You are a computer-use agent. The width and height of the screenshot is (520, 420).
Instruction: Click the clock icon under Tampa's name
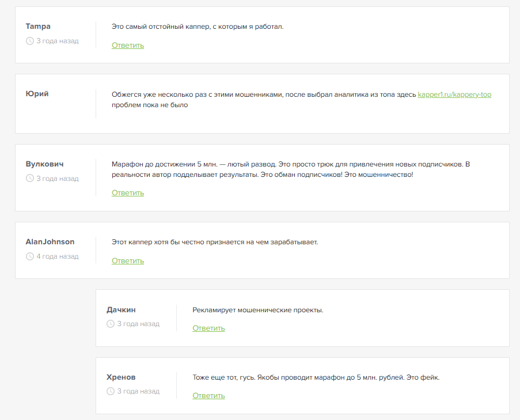tap(30, 41)
